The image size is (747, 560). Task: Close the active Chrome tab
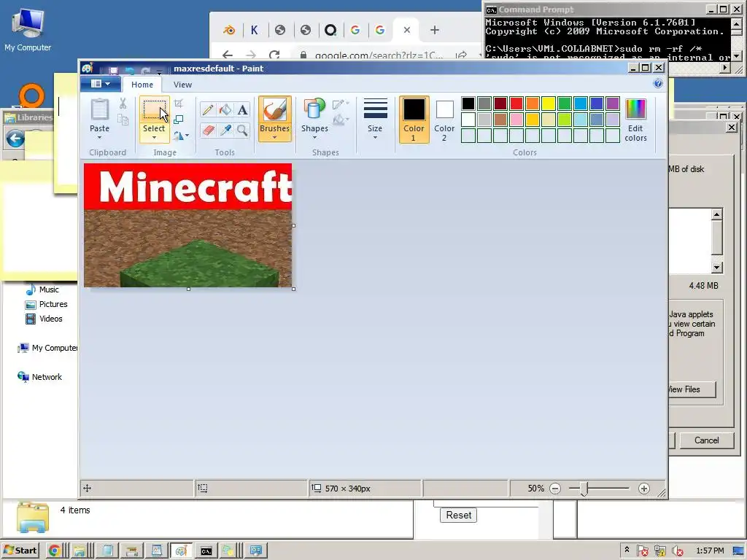[407, 30]
